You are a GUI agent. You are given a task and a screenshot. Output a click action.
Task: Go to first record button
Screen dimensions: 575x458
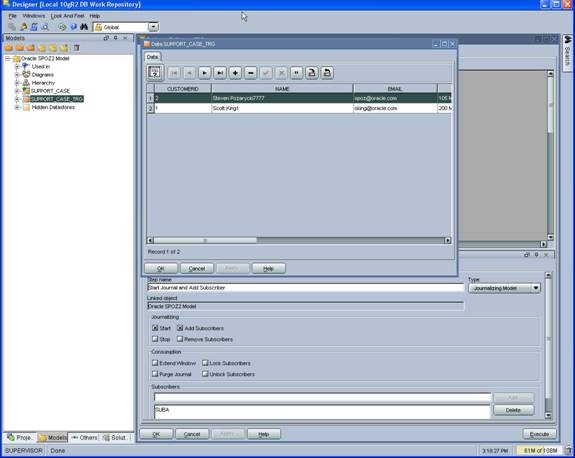click(174, 73)
